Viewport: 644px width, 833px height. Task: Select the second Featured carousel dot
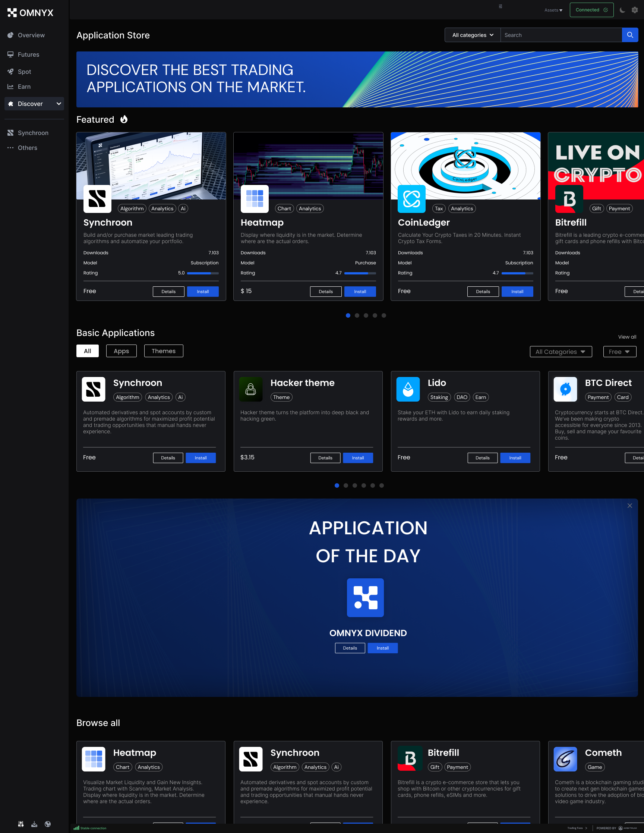pos(357,315)
